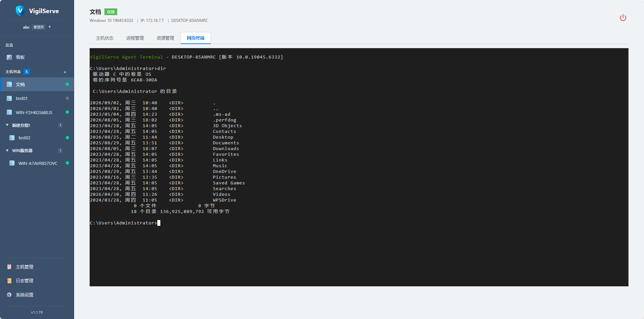Click the 总览 section label
644x319 pixels.
(x=9, y=45)
